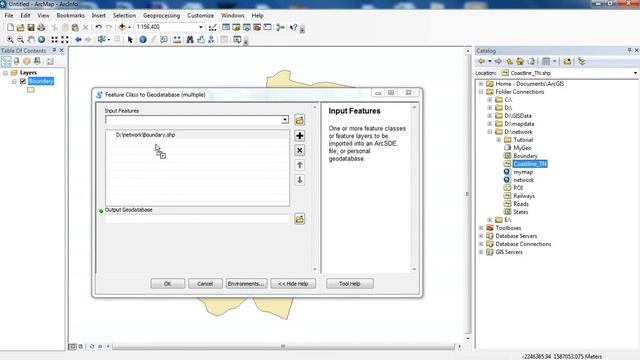Choose the Select Elements arrow tool
The width and height of the screenshot is (640, 360).
point(130,40)
